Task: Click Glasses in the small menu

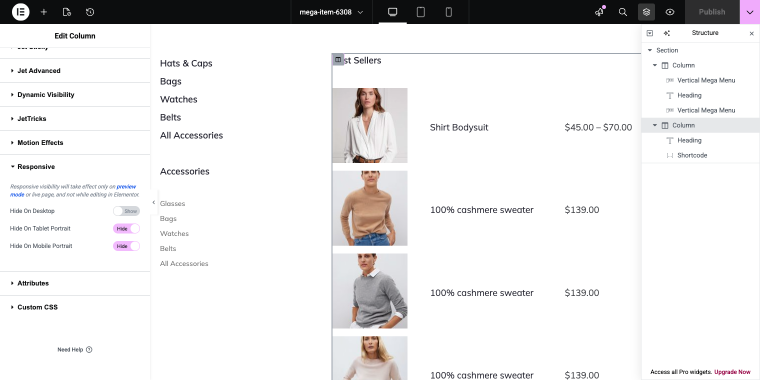Action: click(173, 204)
